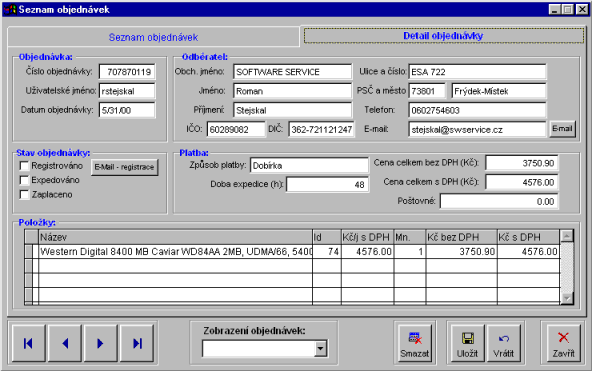Click the Ulice a číslo field
Viewport: 592px width, 371px height.
coord(477,72)
